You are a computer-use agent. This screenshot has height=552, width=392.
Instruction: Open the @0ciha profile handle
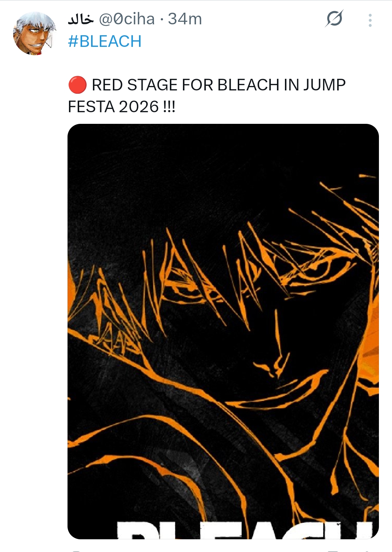127,19
